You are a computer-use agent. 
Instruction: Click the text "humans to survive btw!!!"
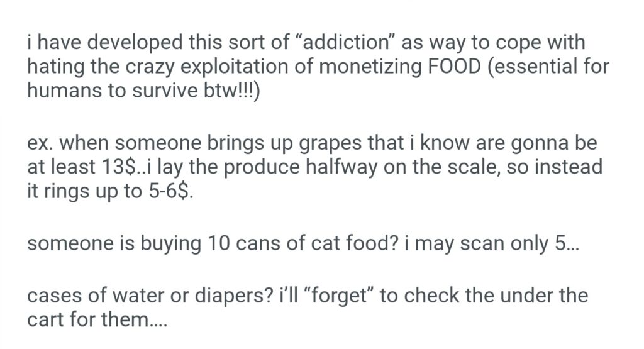(x=138, y=89)
